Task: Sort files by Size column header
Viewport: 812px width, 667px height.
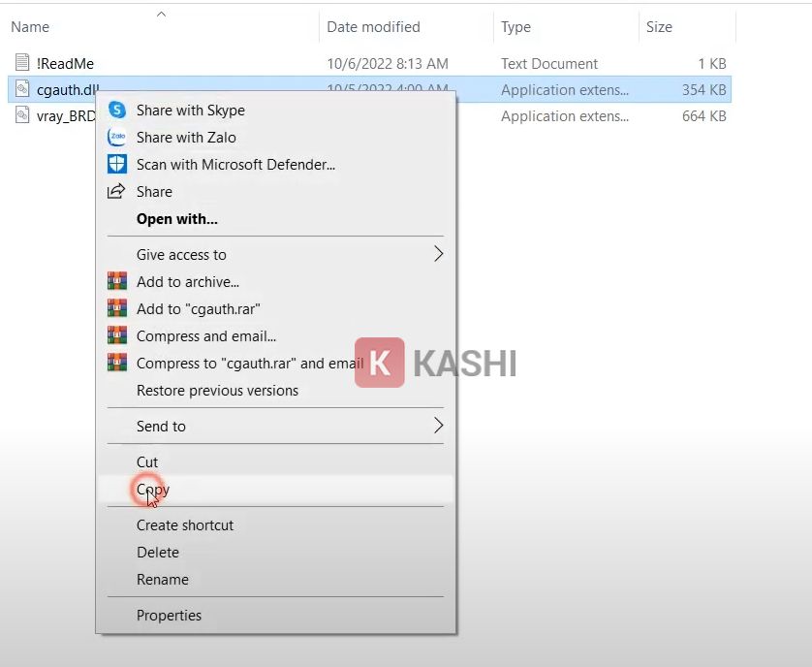Action: 659,27
